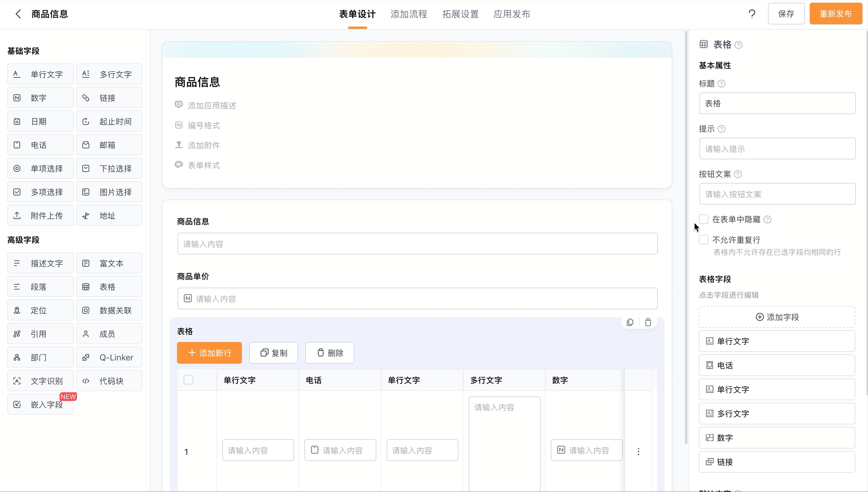Click 添加附件 option
This screenshot has height=492, width=868.
point(204,145)
